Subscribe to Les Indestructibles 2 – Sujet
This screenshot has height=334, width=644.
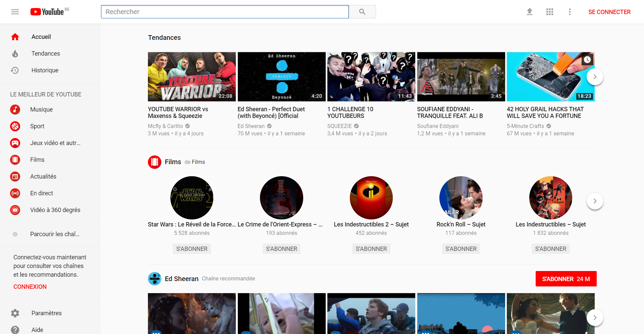pyautogui.click(x=371, y=249)
